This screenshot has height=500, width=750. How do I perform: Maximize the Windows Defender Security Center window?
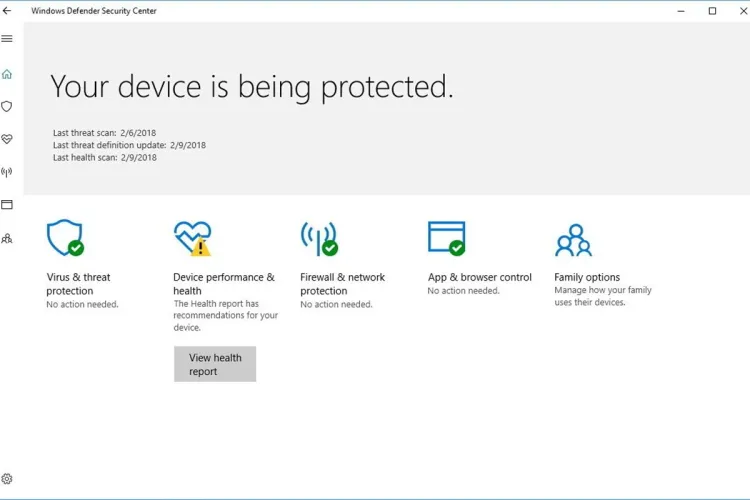coord(712,11)
